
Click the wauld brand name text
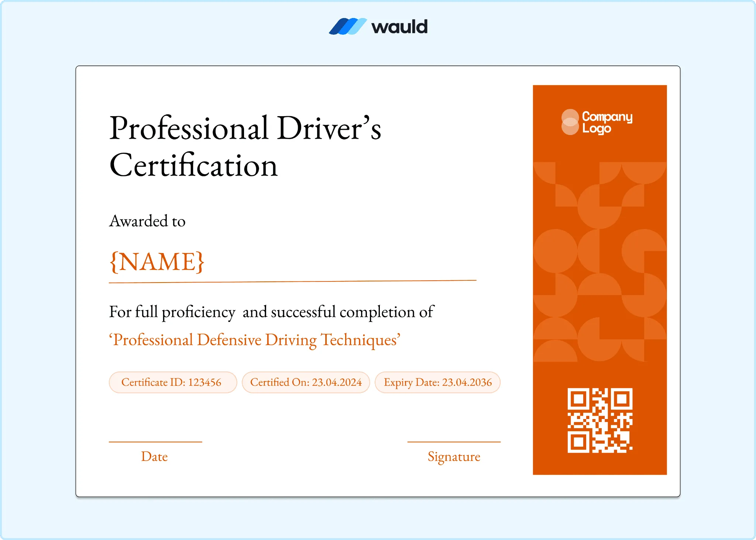click(399, 27)
